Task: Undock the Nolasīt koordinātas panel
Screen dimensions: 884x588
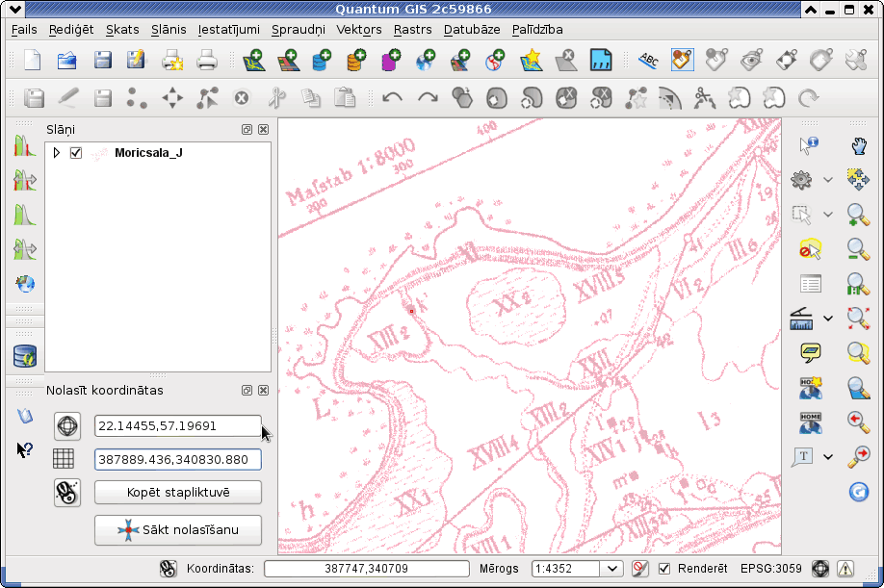Action: coord(247,391)
